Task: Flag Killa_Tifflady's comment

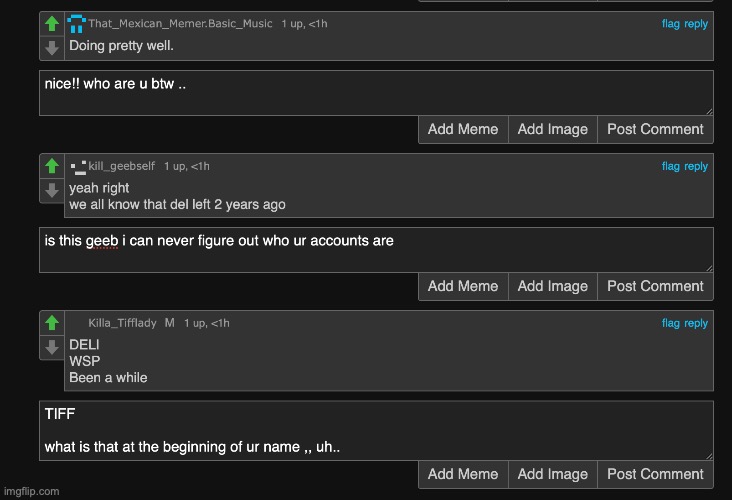Action: tap(670, 323)
